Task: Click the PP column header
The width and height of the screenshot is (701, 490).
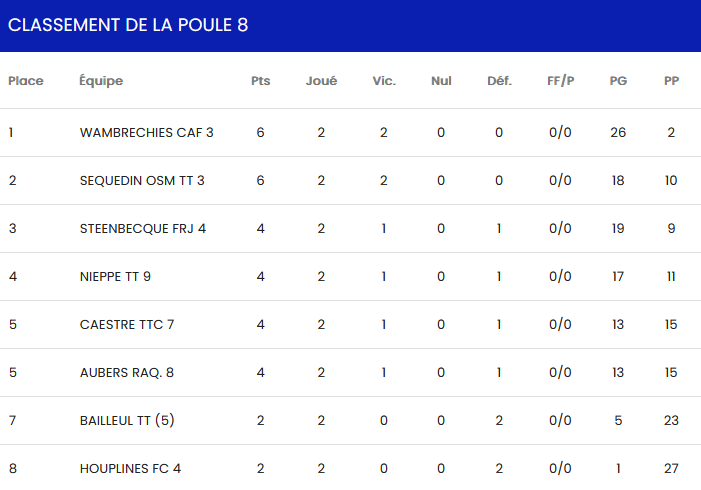Action: pyautogui.click(x=671, y=81)
